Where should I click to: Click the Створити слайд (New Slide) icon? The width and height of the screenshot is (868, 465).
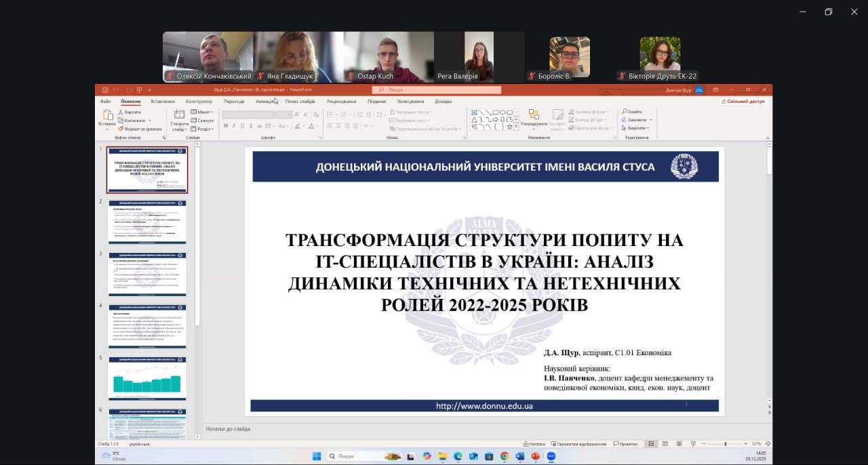point(179,115)
